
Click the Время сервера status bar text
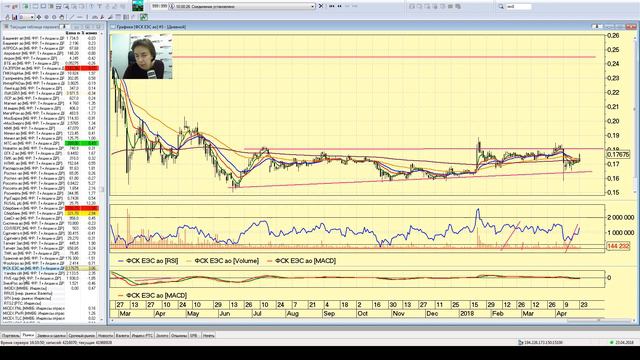pyautogui.click(x=56, y=342)
